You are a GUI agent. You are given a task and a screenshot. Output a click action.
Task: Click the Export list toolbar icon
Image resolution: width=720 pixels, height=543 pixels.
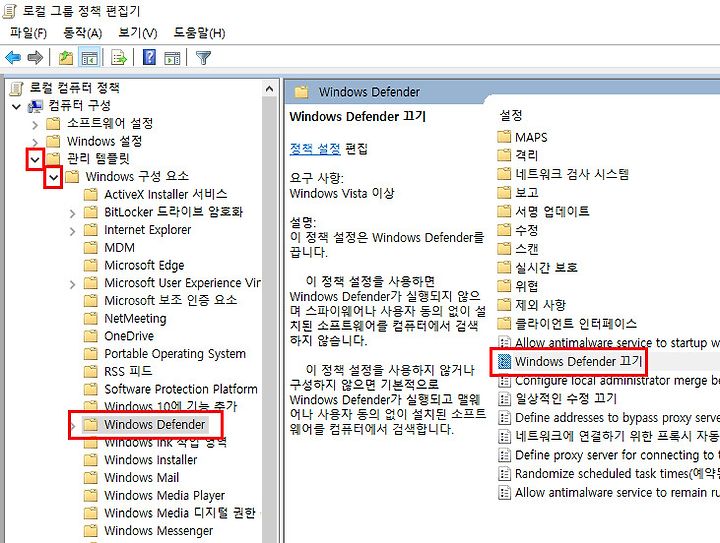pos(119,58)
